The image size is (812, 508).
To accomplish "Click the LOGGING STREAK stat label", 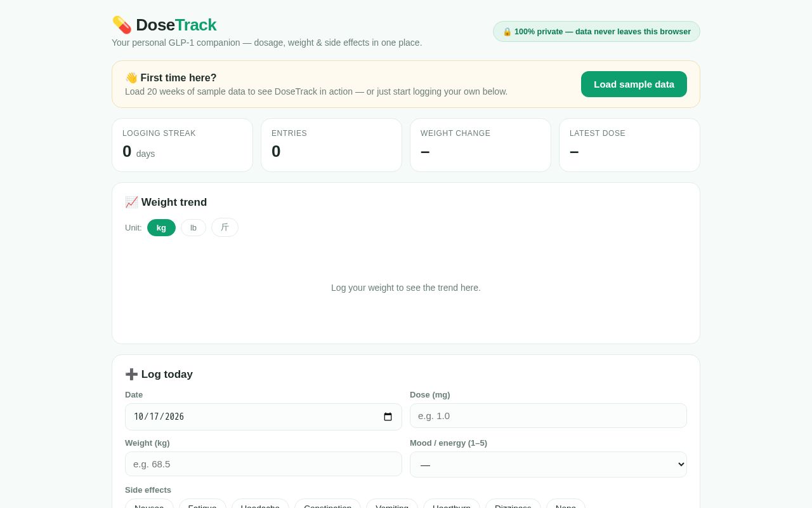I will point(159,133).
